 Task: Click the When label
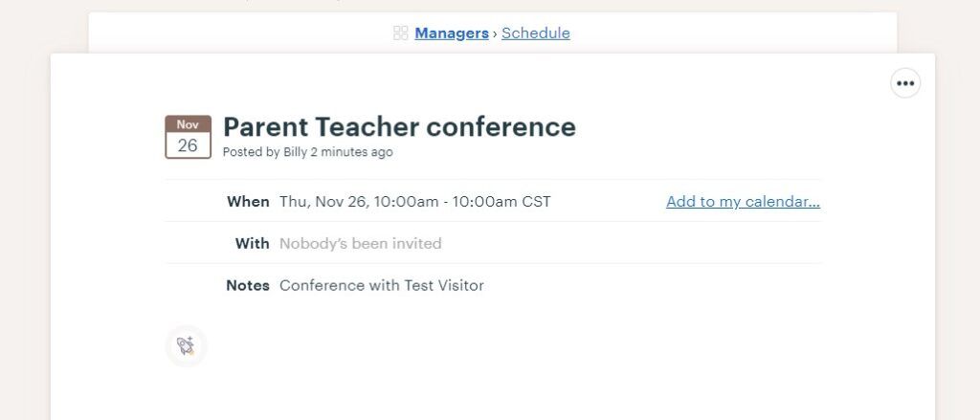tap(248, 202)
